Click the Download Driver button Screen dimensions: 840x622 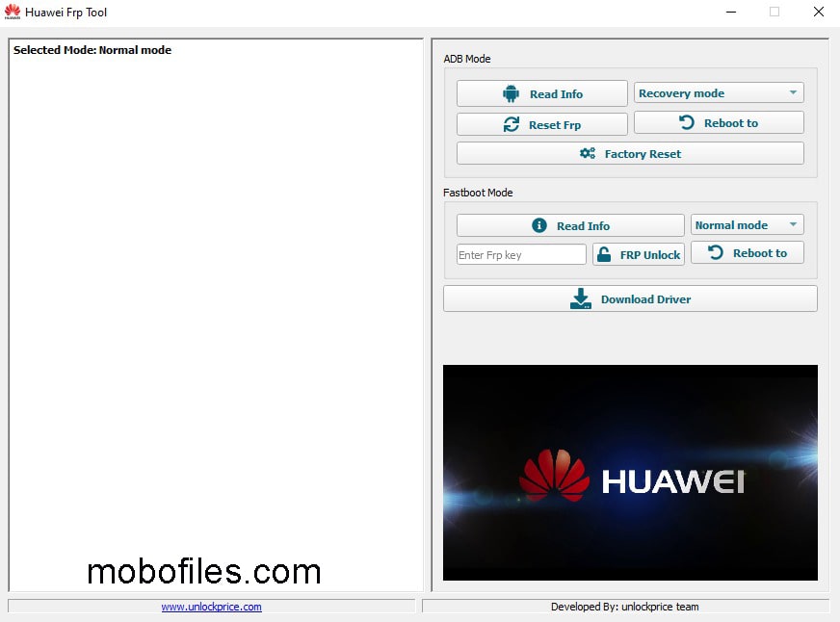point(630,298)
